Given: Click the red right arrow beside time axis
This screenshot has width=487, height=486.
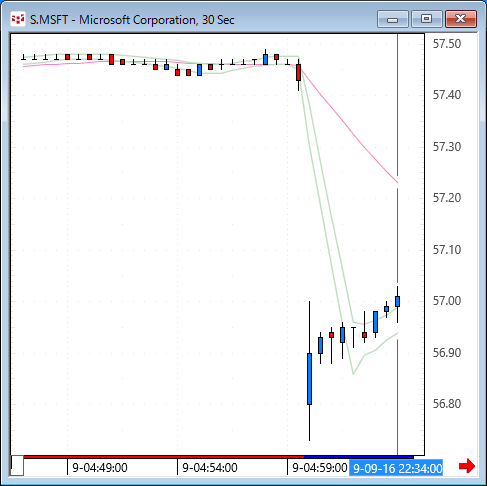Looking at the screenshot, I should point(467,466).
